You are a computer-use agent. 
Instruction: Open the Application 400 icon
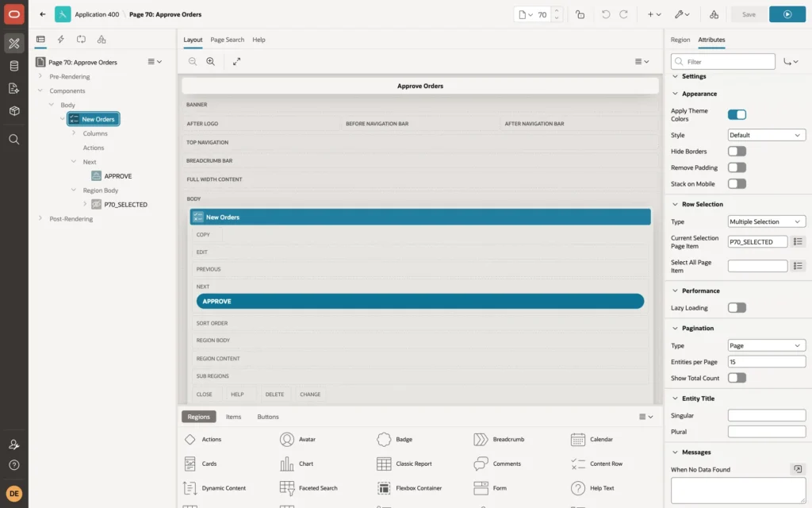(x=63, y=14)
